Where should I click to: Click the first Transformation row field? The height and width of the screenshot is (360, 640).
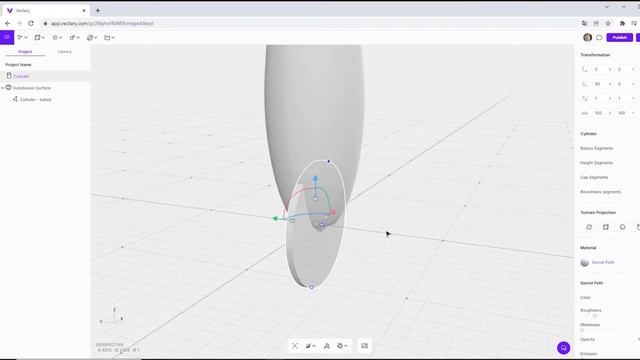pos(602,69)
